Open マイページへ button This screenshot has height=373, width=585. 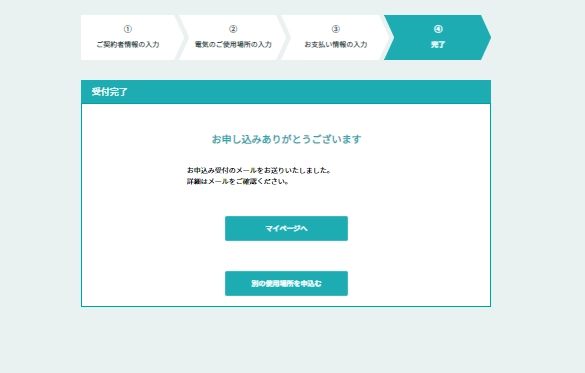click(x=286, y=228)
